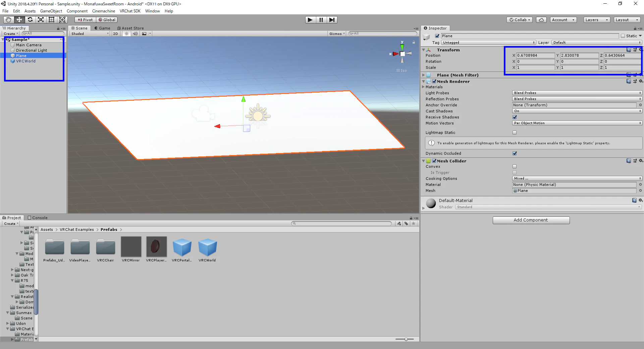This screenshot has width=644, height=349.
Task: Open Transform component preset icon
Action: 635,50
